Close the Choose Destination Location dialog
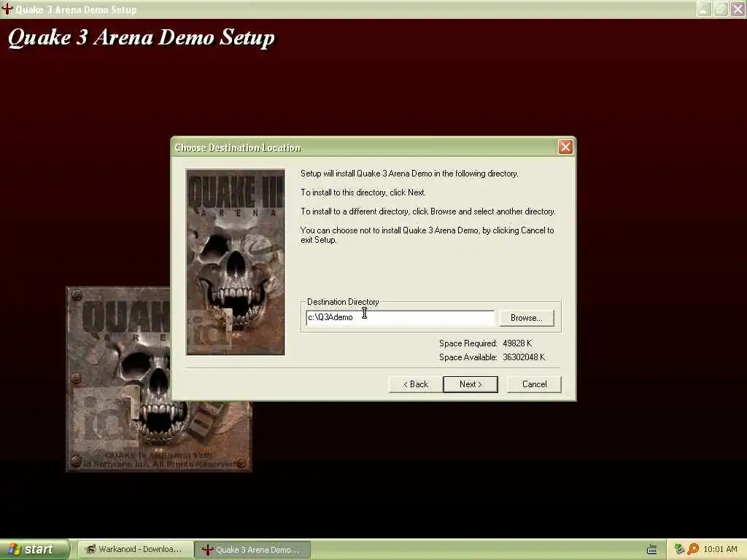 tap(565, 147)
